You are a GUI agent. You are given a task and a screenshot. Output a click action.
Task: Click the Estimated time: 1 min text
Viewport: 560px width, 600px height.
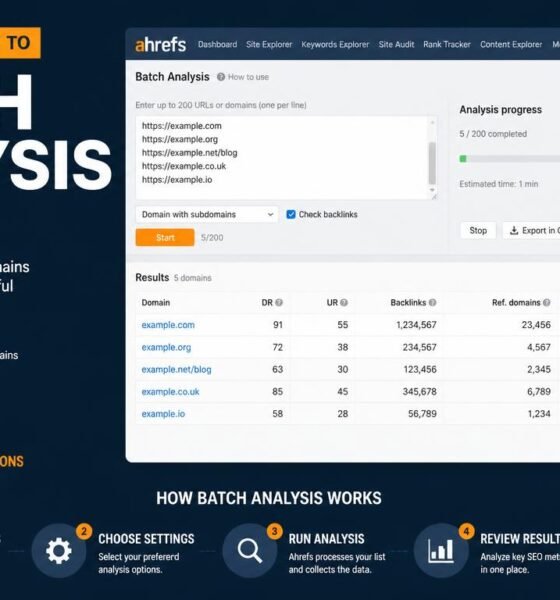tap(498, 184)
